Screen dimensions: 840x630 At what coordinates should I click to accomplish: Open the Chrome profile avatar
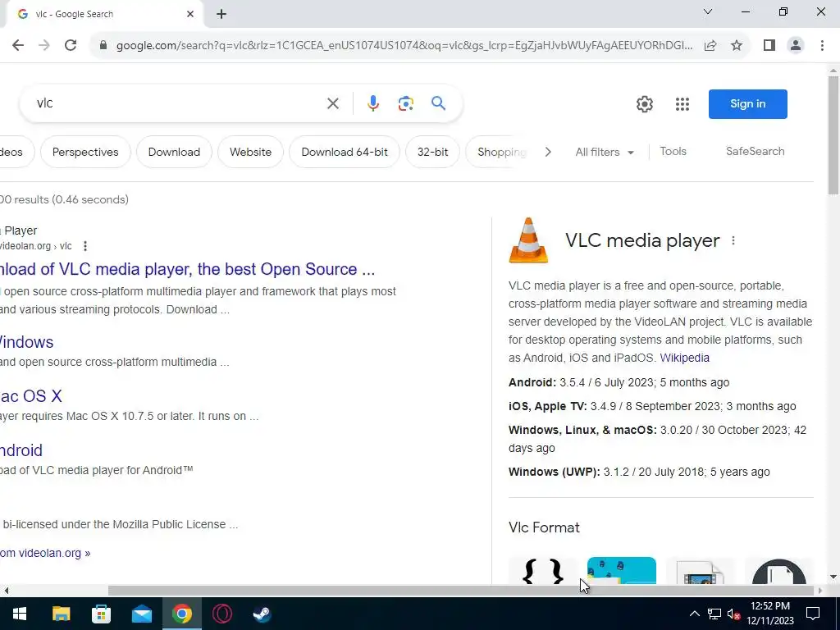click(x=796, y=46)
